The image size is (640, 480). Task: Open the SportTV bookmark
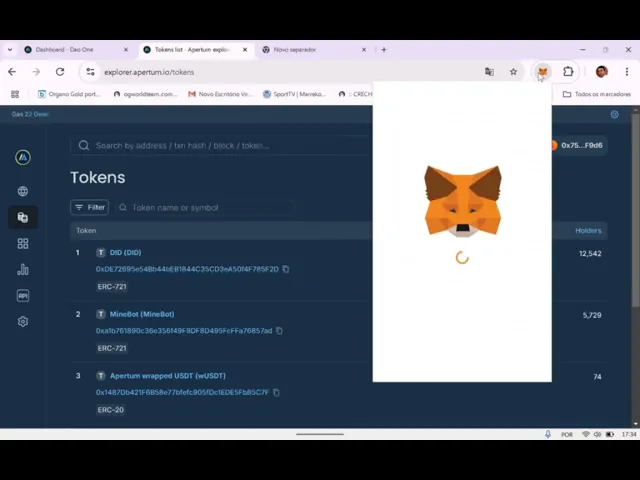click(x=295, y=94)
